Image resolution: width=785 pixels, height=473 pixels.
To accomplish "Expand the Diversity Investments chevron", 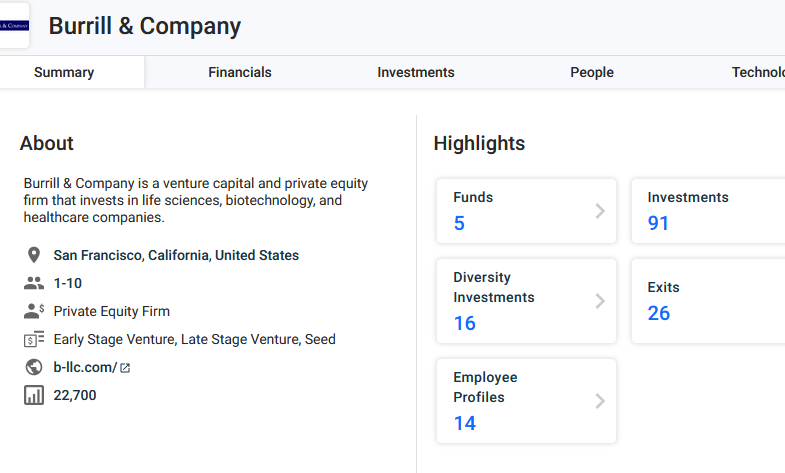I will [600, 301].
